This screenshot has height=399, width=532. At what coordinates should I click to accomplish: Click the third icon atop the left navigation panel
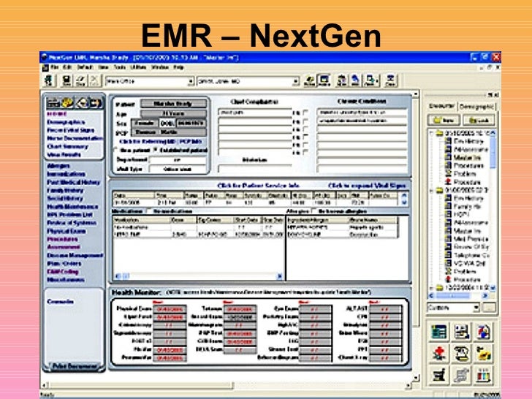(x=81, y=103)
